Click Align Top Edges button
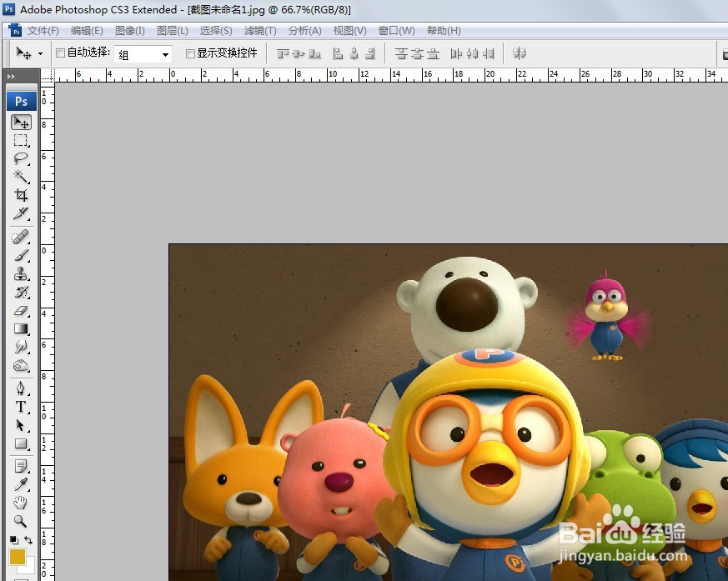 tap(283, 54)
